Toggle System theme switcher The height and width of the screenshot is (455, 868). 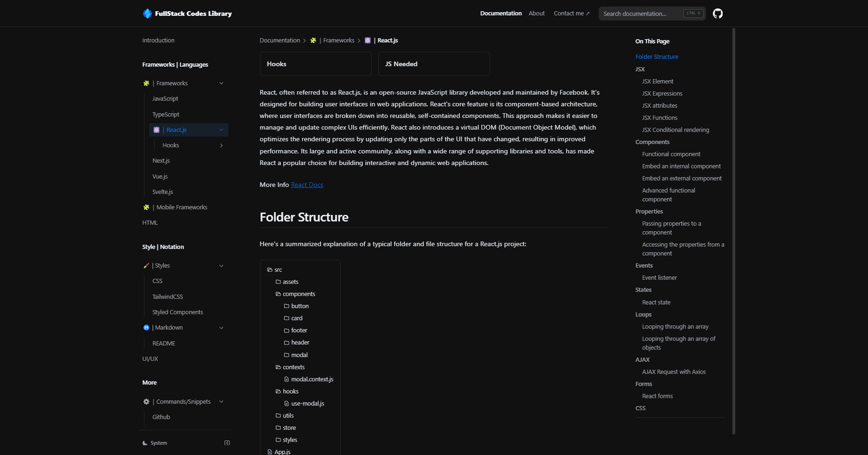[x=155, y=443]
